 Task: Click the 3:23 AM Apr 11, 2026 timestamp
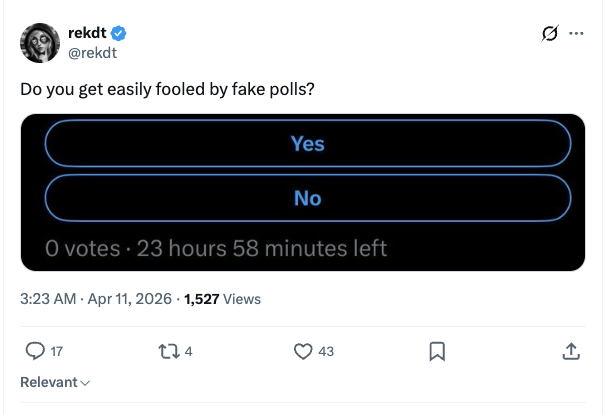point(94,298)
